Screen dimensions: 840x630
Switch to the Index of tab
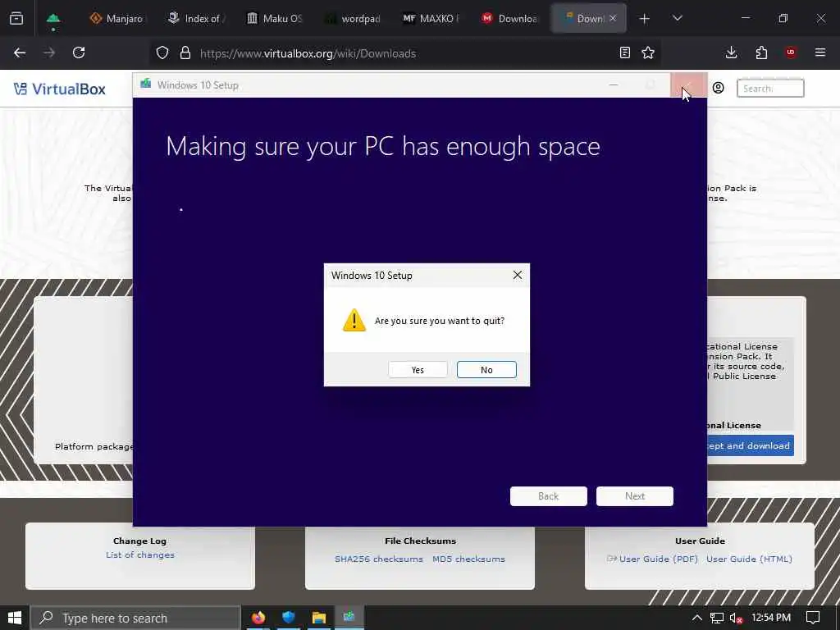(x=195, y=18)
